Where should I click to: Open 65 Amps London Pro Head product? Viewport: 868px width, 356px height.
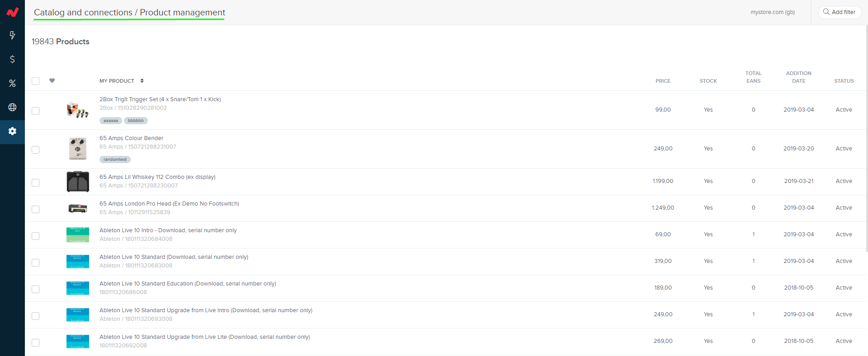pos(169,204)
